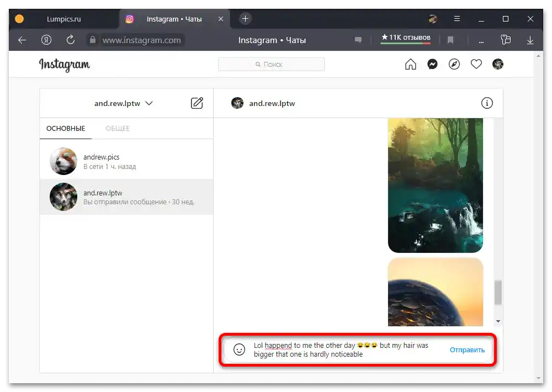The image size is (552, 392).
Task: Expand the and.rew.lptw account switcher
Action: point(123,103)
